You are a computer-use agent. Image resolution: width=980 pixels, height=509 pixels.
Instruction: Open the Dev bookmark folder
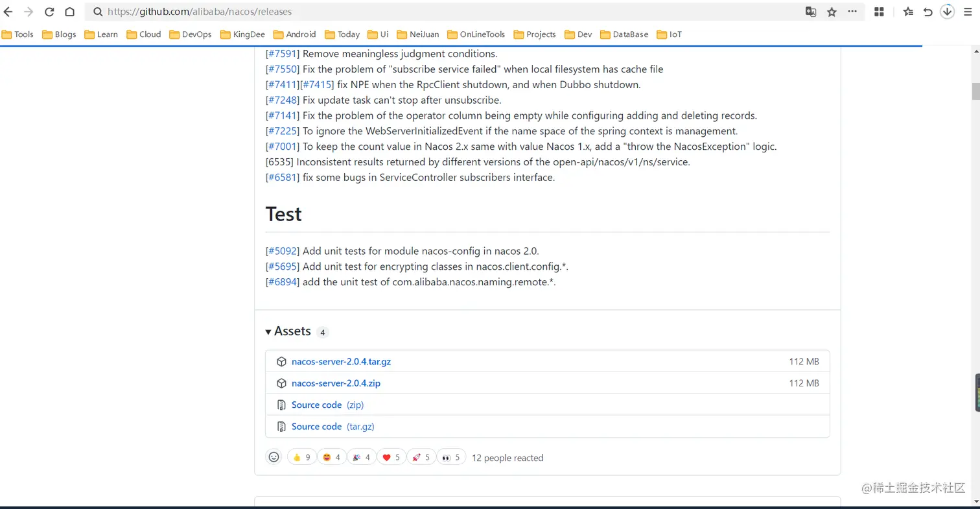pos(578,34)
